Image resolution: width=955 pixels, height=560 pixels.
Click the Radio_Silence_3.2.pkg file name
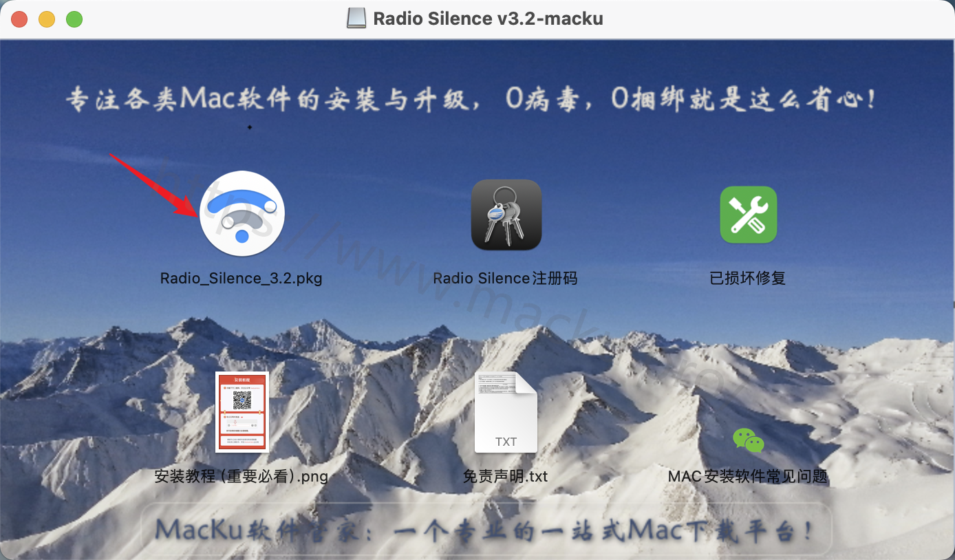(242, 279)
